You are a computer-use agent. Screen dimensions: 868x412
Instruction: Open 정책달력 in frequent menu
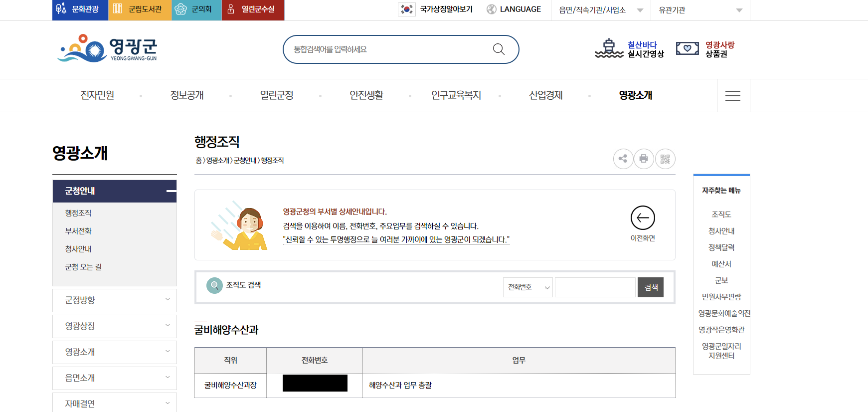coord(721,247)
